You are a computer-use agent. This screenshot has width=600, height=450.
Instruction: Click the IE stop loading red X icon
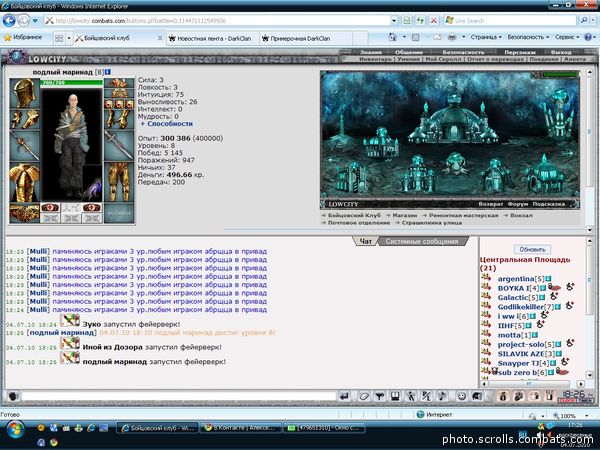click(434, 20)
